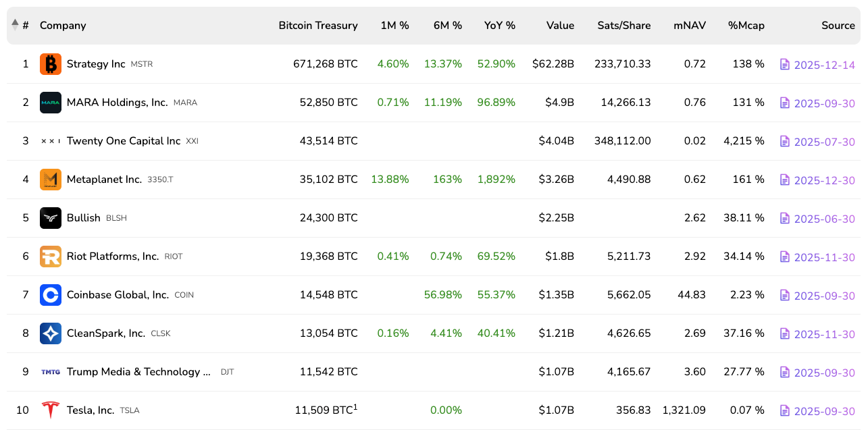This screenshot has width=868, height=430.
Task: Sort rows using the rank arrows
Action: point(15,25)
